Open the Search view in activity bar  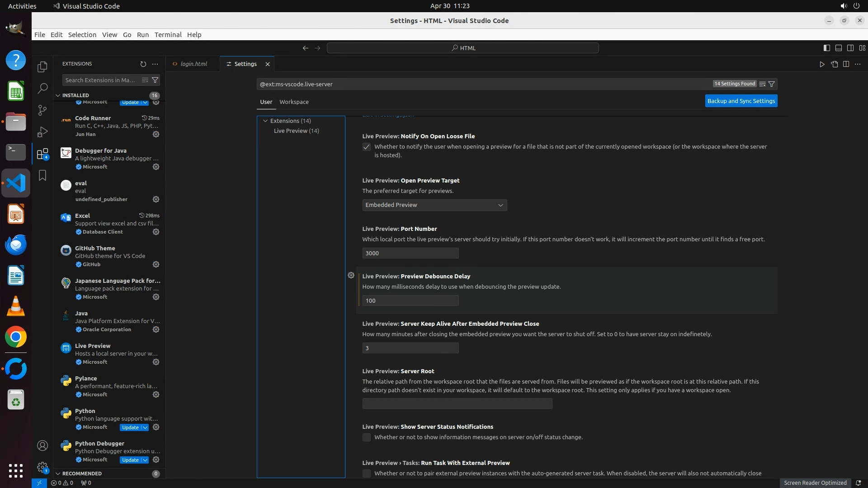click(x=42, y=89)
